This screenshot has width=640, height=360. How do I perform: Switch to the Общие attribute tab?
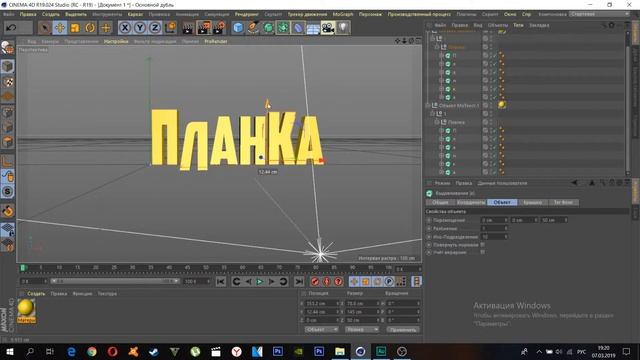440,202
